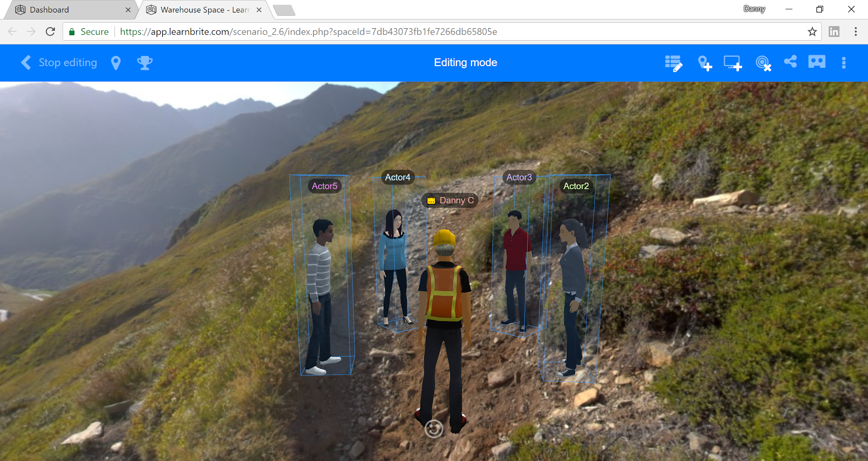
Task: Close the Dashboard tab
Action: (128, 10)
